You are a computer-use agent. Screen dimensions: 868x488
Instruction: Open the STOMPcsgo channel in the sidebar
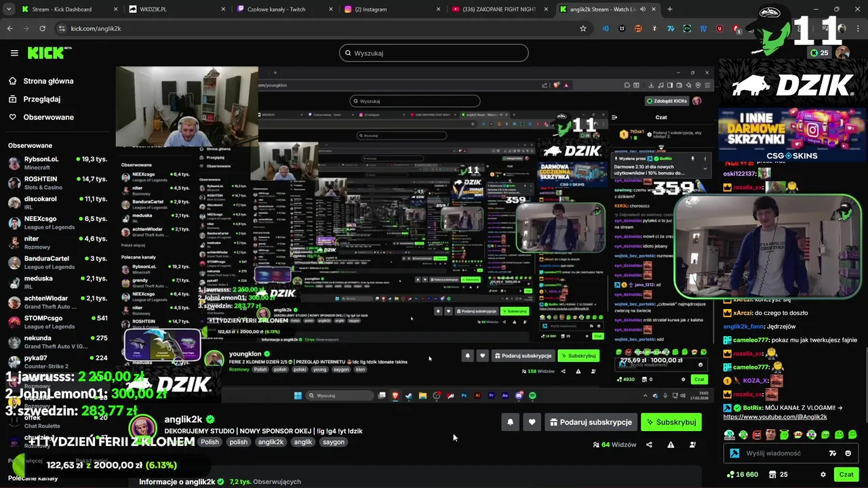pos(58,322)
